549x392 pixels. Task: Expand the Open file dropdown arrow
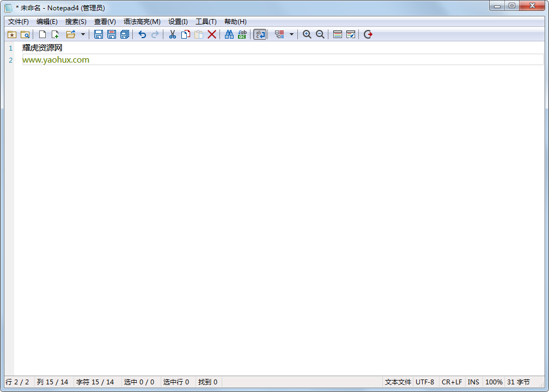(x=83, y=34)
